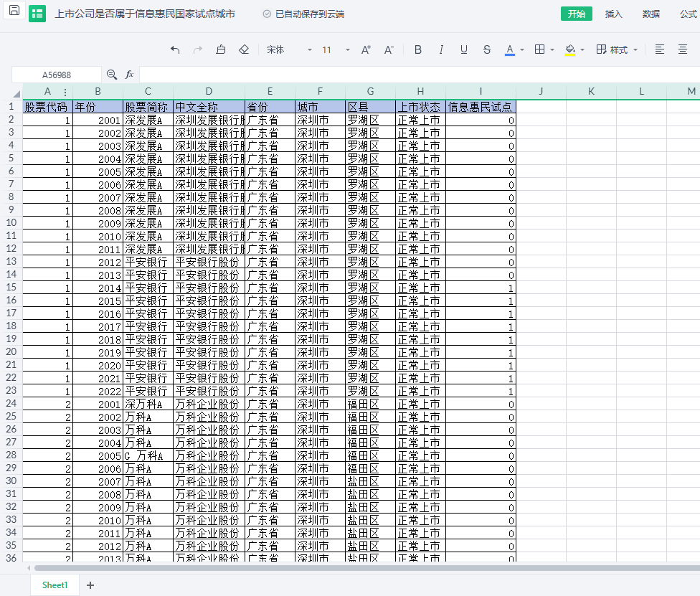Viewport: 700px width, 596px height.
Task: Toggle italic formatting
Action: (x=441, y=49)
